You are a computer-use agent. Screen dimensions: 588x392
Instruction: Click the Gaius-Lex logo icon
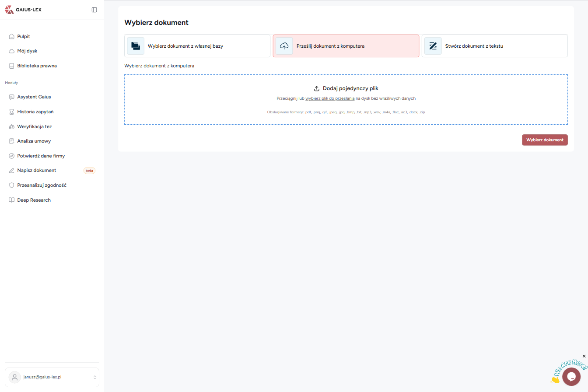point(9,10)
